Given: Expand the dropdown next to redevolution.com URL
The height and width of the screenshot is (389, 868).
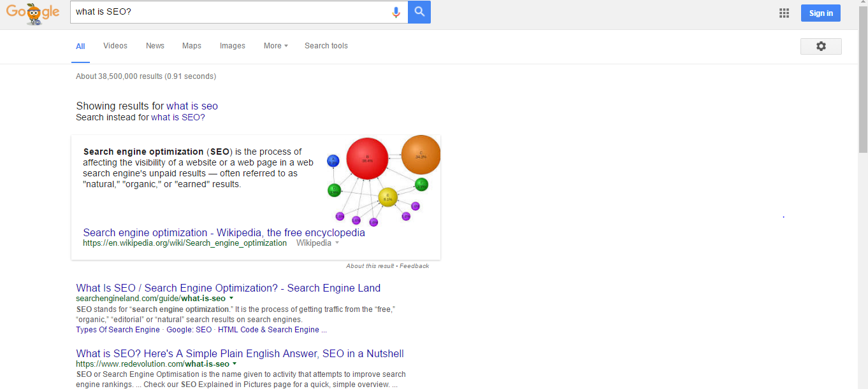Looking at the screenshot, I should (x=235, y=364).
